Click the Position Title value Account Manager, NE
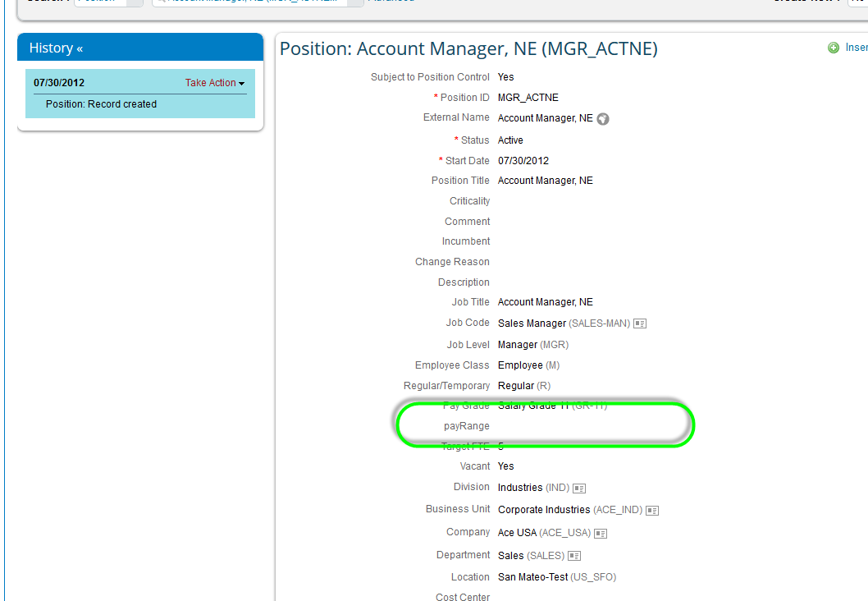This screenshot has width=868, height=601. (546, 181)
